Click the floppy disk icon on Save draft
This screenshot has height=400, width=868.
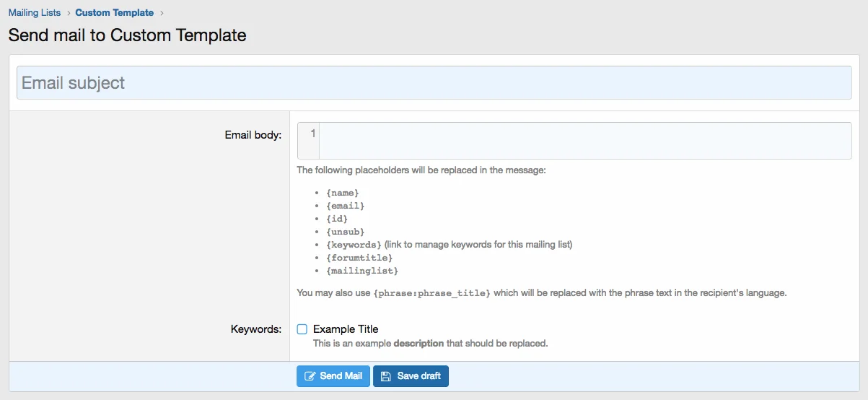click(386, 376)
